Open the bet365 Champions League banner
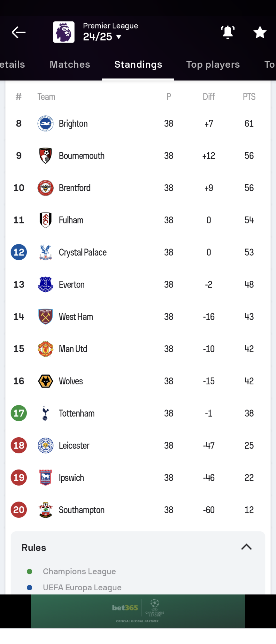 click(138, 611)
